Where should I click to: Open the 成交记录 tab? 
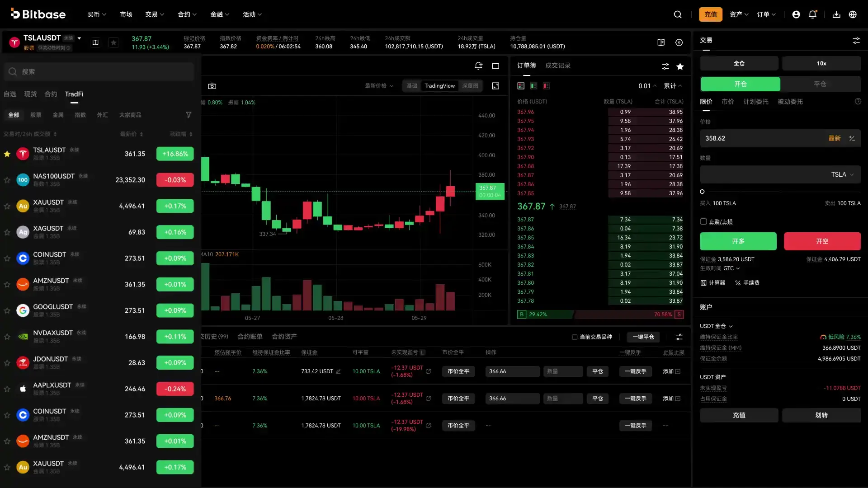coord(558,66)
